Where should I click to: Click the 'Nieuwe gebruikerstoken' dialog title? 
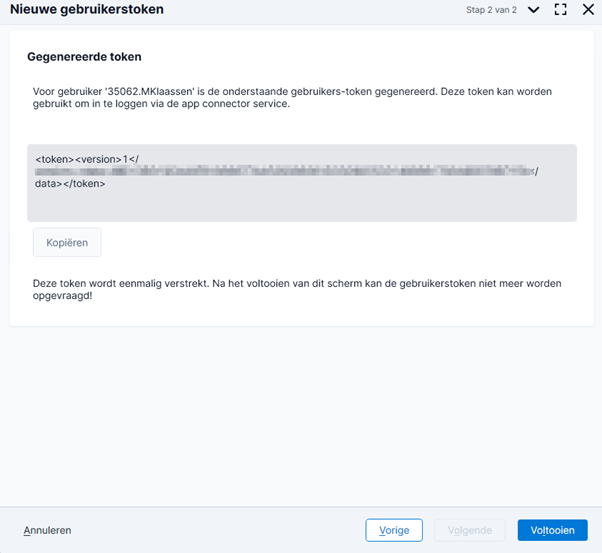pyautogui.click(x=87, y=10)
